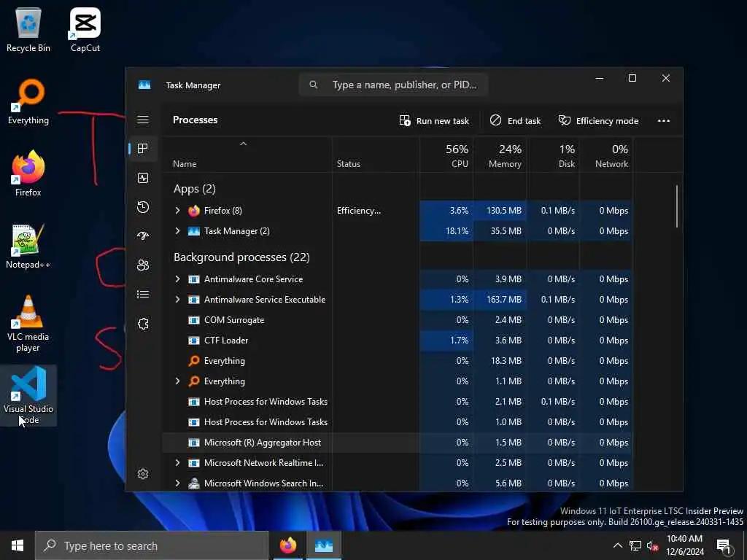
Task: Open the Users page icon in sidebar
Action: pyautogui.click(x=143, y=265)
